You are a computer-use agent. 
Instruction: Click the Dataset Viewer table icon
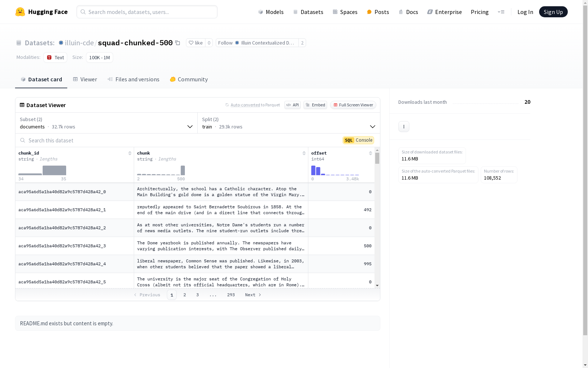click(x=22, y=105)
